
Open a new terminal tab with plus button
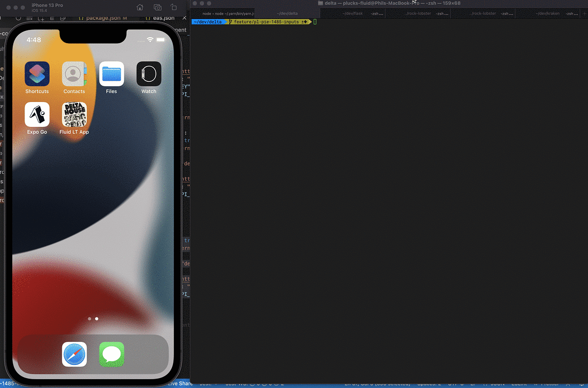pyautogui.click(x=584, y=13)
